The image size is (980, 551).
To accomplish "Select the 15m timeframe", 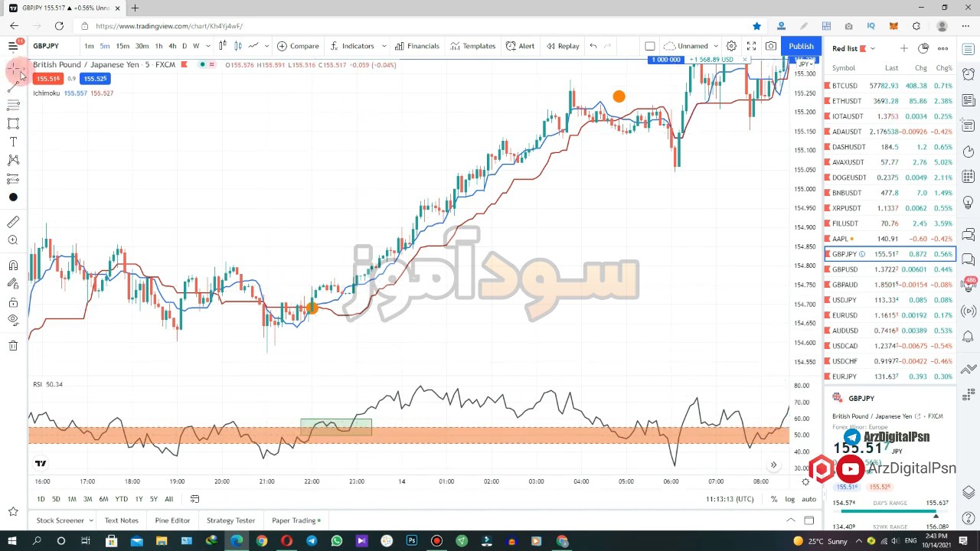I will pos(122,46).
